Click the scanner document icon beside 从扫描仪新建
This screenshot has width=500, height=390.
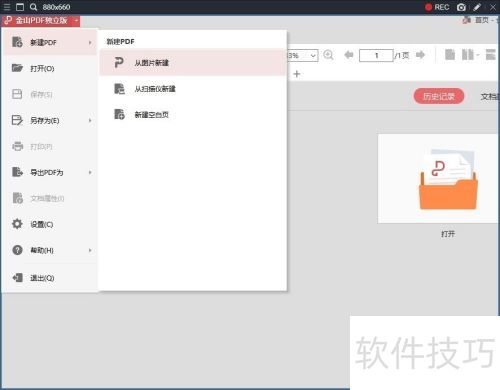tap(119, 89)
